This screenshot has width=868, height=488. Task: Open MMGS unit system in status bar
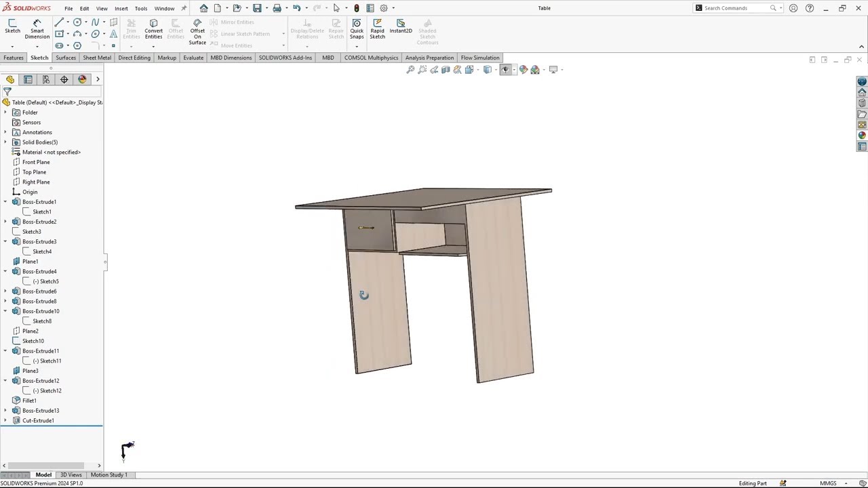(x=828, y=483)
